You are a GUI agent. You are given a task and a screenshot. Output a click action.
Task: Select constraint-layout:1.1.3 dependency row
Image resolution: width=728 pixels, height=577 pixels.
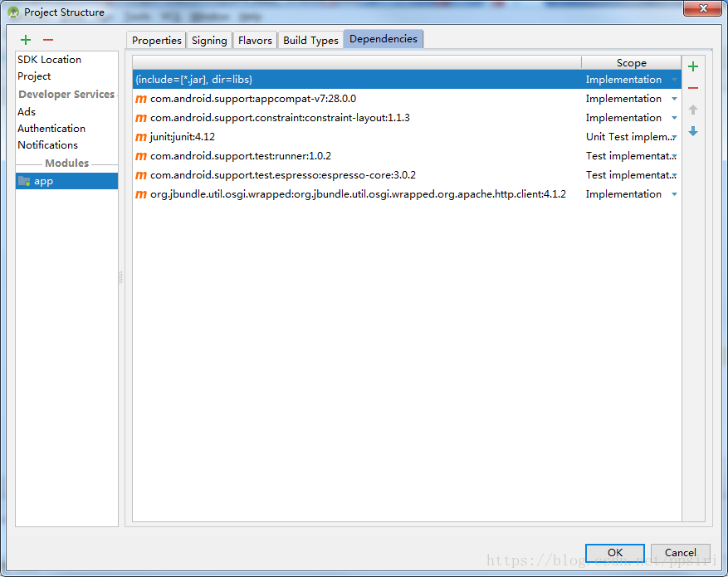[x=407, y=118]
